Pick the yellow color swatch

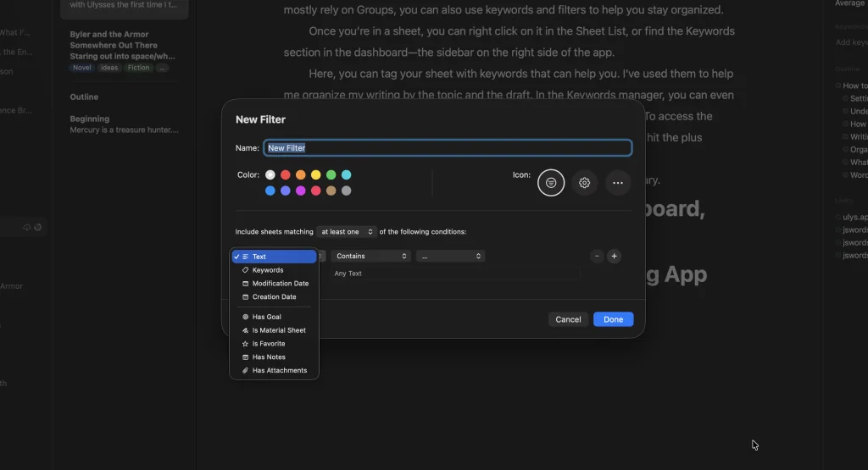pos(315,174)
